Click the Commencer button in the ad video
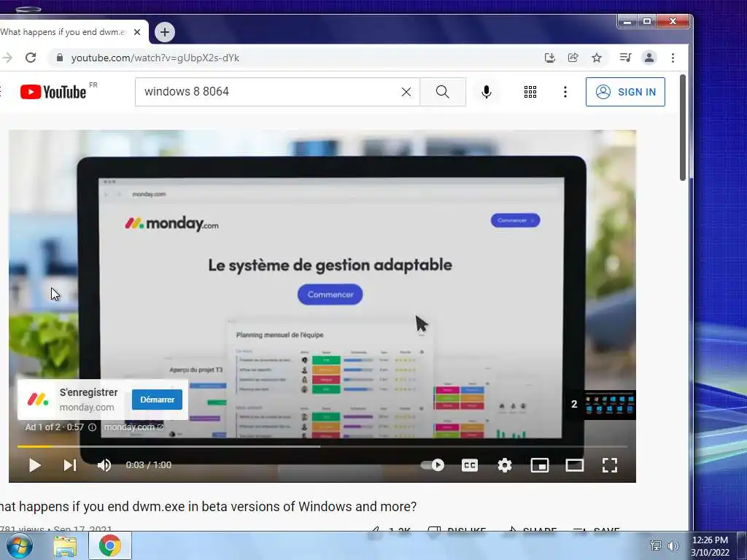747x560 pixels. pyautogui.click(x=330, y=295)
